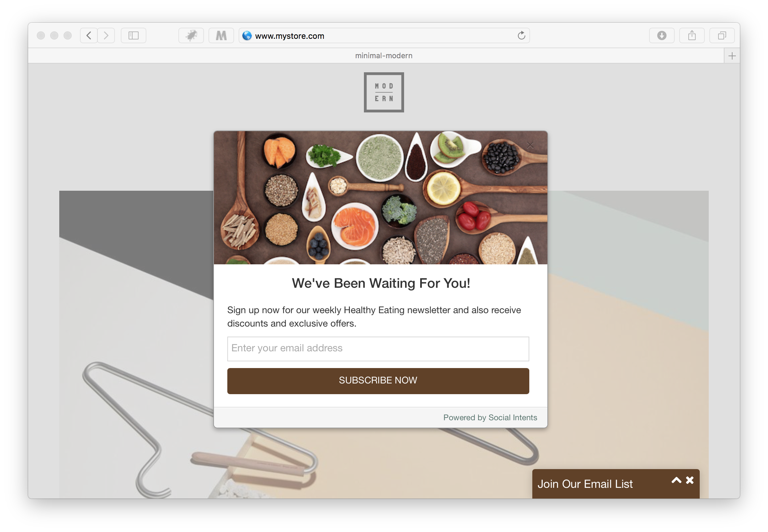Open the Powered by Social Intents link
Screen dimensions: 768x532
pyautogui.click(x=490, y=418)
